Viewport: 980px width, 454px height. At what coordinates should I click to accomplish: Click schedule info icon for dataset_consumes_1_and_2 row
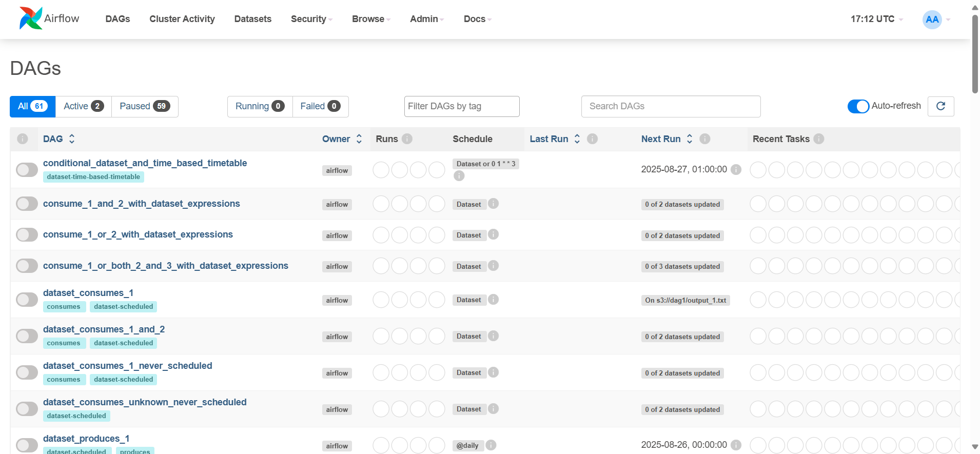(493, 336)
